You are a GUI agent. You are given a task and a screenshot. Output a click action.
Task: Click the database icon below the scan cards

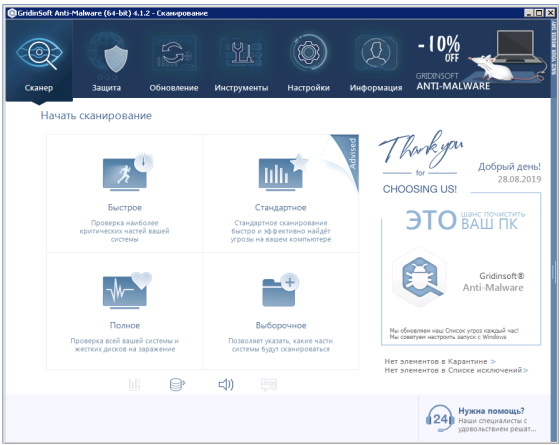[177, 384]
